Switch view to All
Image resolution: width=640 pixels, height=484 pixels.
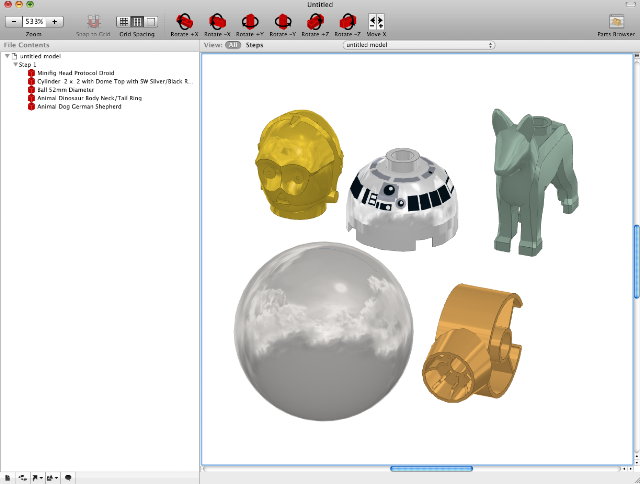233,45
